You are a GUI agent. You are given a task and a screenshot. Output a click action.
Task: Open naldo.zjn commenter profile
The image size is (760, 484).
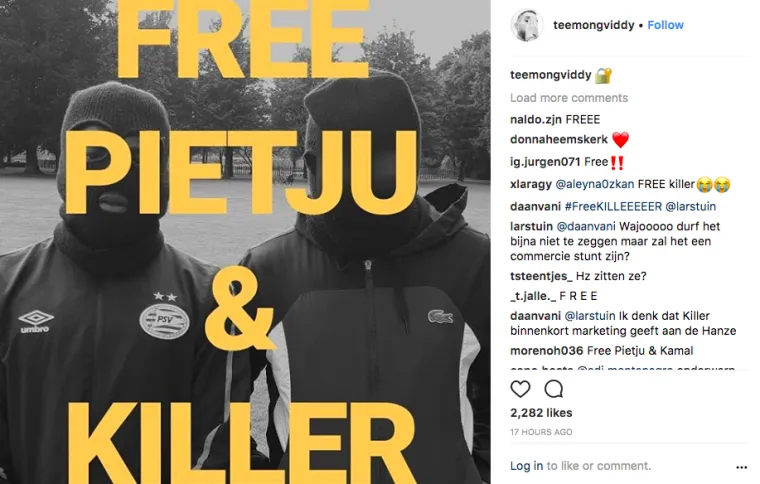pos(536,119)
